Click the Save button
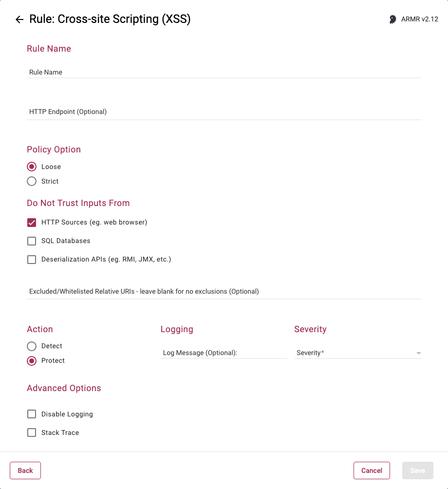 (x=417, y=470)
